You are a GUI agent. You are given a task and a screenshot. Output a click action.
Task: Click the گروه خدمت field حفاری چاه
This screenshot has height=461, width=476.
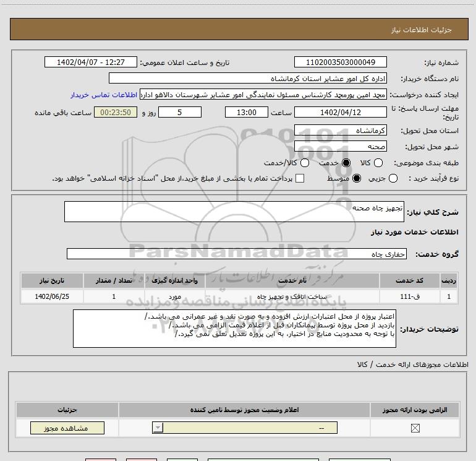coord(237,254)
